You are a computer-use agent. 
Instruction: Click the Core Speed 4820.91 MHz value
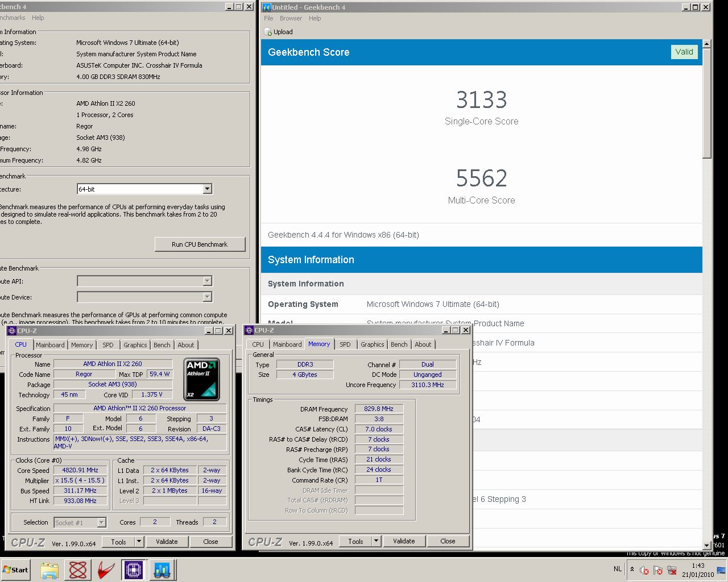click(x=80, y=470)
